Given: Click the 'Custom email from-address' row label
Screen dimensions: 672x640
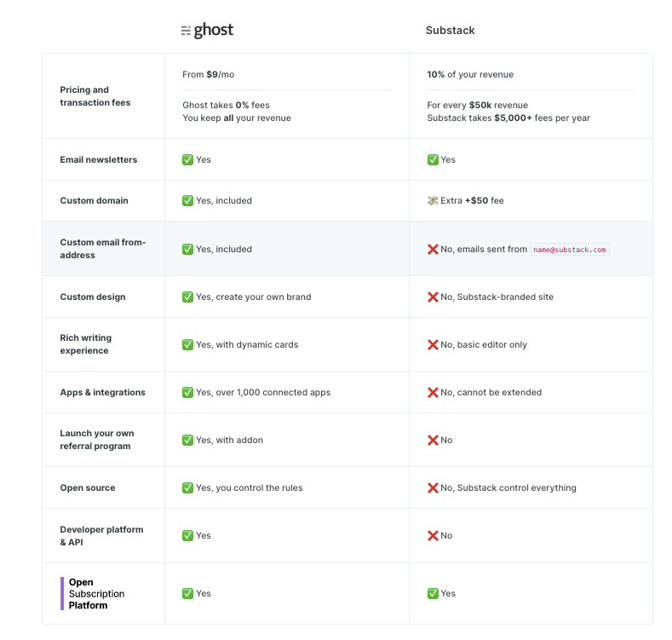Looking at the screenshot, I should click(103, 249).
